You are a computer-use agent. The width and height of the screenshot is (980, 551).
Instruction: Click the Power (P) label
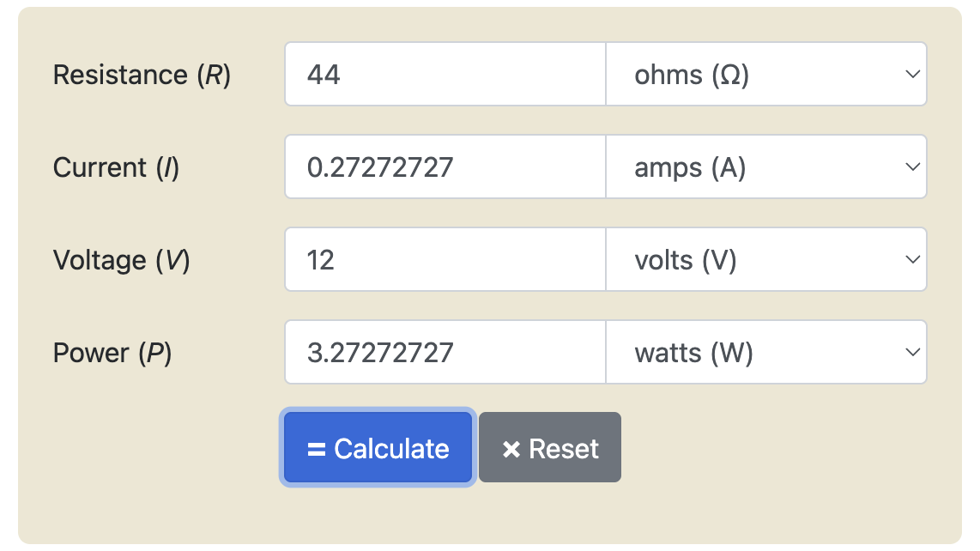(x=112, y=353)
